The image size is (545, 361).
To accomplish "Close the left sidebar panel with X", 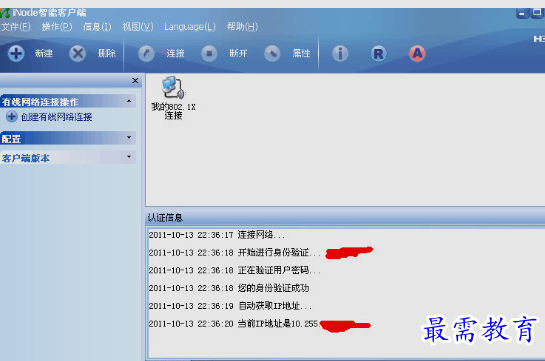I will tap(135, 81).
